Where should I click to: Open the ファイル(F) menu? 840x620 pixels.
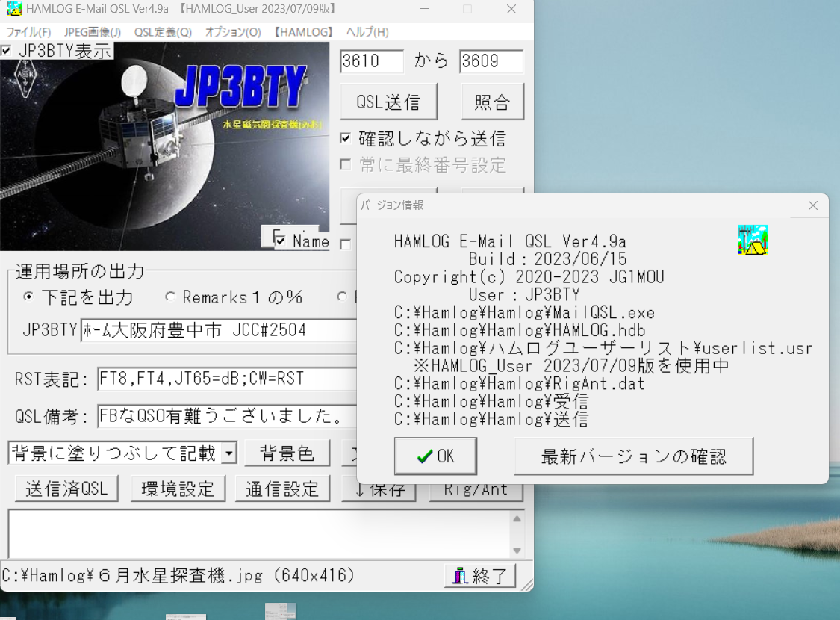click(28, 32)
